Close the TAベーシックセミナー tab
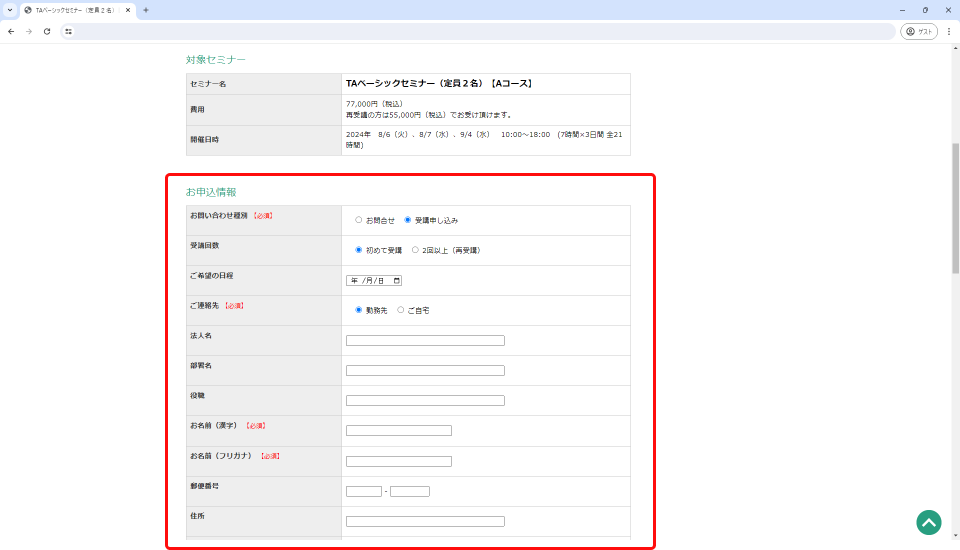The image size is (960, 550). tap(128, 10)
